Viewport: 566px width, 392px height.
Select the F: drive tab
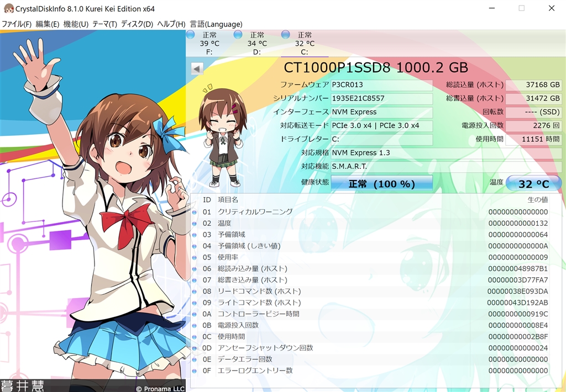tap(209, 43)
